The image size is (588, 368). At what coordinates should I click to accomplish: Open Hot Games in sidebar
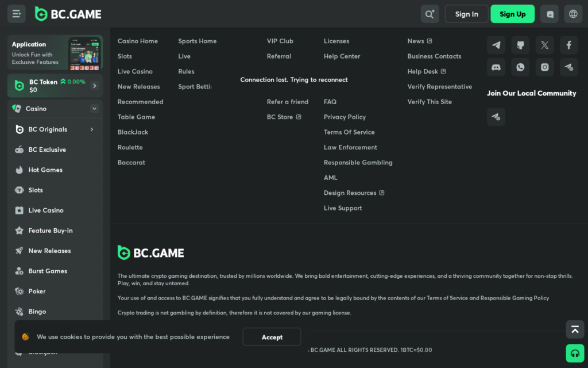(x=55, y=170)
